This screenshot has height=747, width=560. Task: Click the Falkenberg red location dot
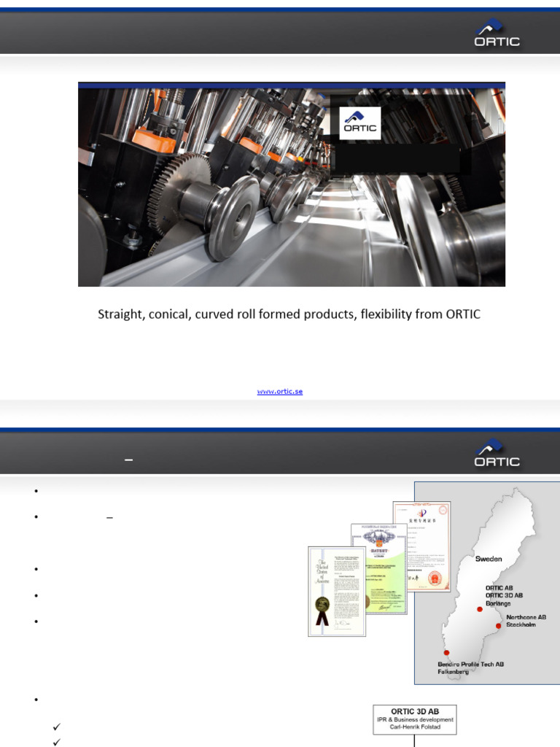[447, 653]
